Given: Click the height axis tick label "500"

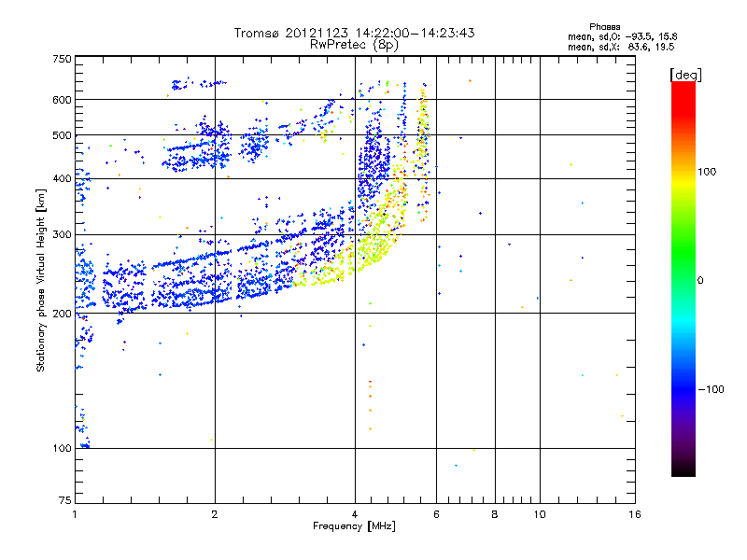Looking at the screenshot, I should click(x=62, y=135).
